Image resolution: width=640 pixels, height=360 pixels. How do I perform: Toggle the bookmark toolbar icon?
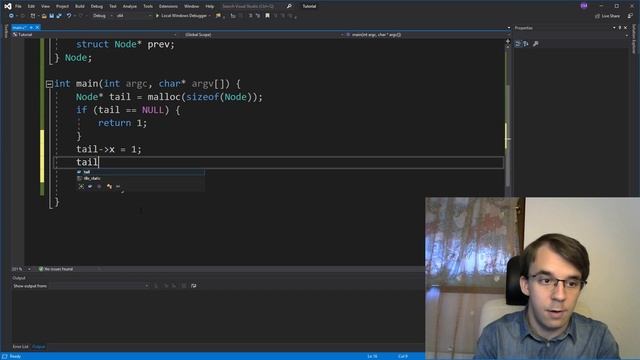(267, 16)
